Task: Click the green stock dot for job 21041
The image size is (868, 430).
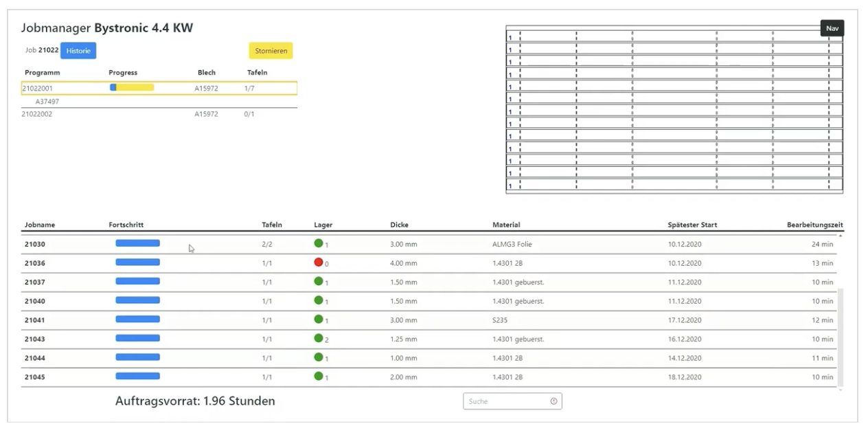Action: click(318, 319)
